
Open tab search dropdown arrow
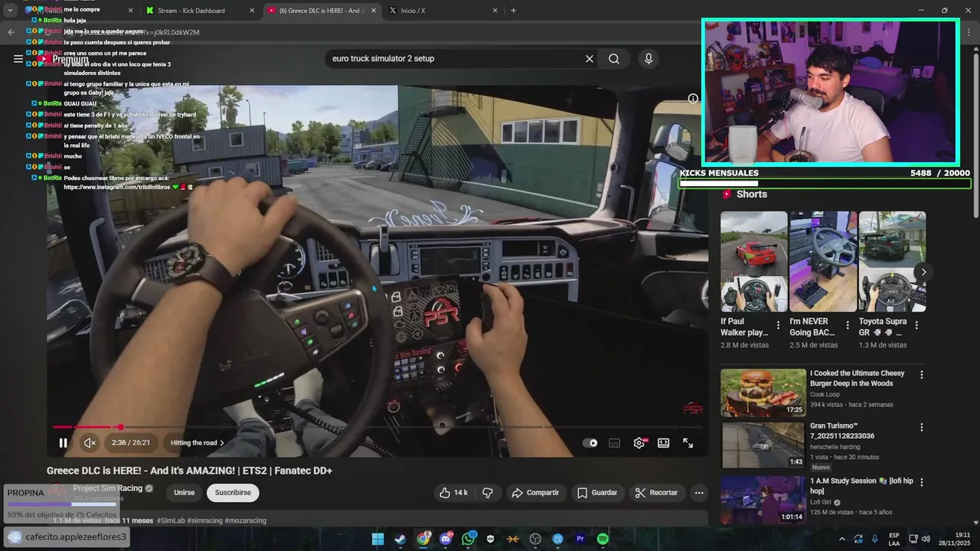(x=10, y=11)
